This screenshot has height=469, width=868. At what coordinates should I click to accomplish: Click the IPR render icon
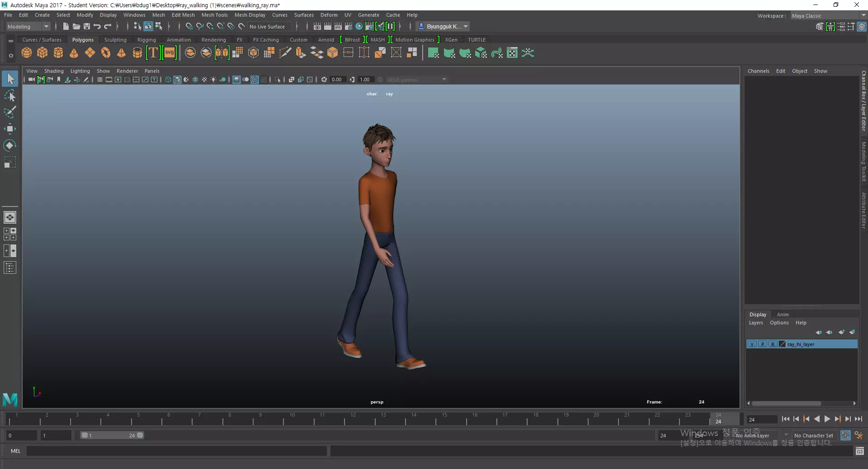pos(338,27)
